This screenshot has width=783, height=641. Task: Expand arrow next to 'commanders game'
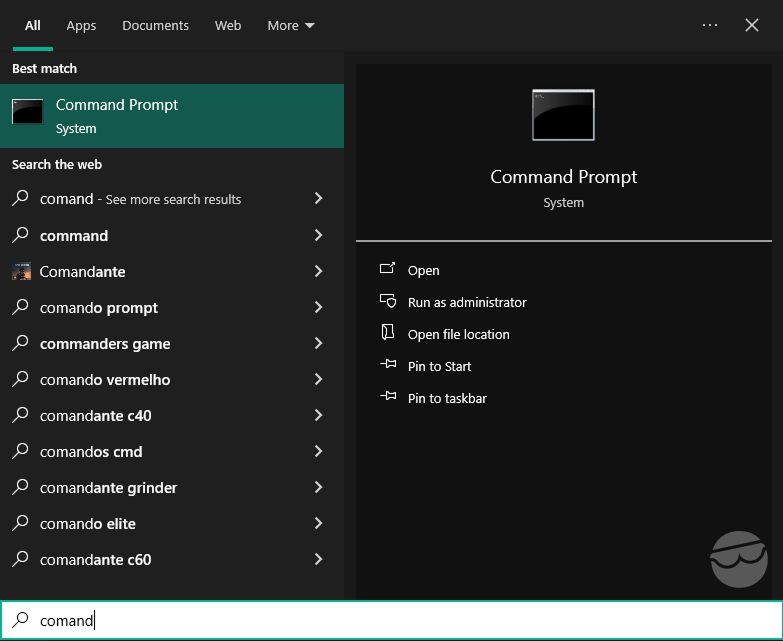(x=319, y=342)
